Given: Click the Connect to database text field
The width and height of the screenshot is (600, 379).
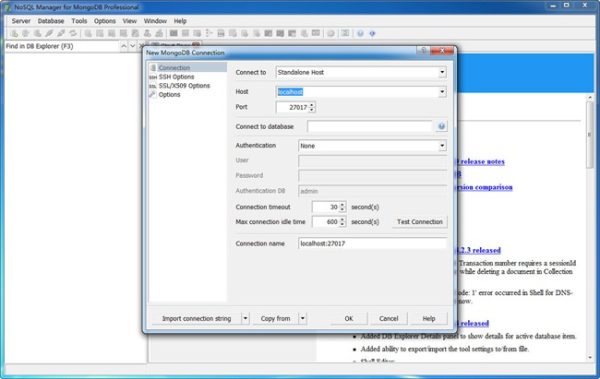Looking at the screenshot, I should point(370,126).
